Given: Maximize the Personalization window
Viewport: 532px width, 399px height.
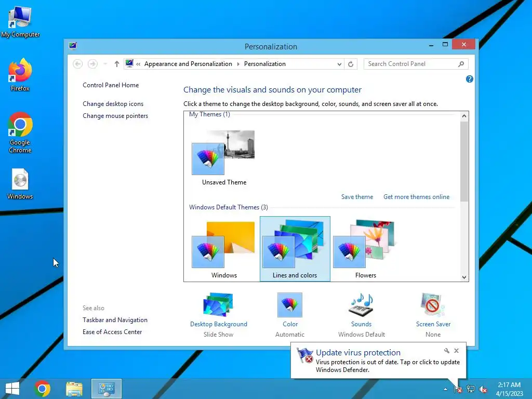Looking at the screenshot, I should pyautogui.click(x=445, y=45).
